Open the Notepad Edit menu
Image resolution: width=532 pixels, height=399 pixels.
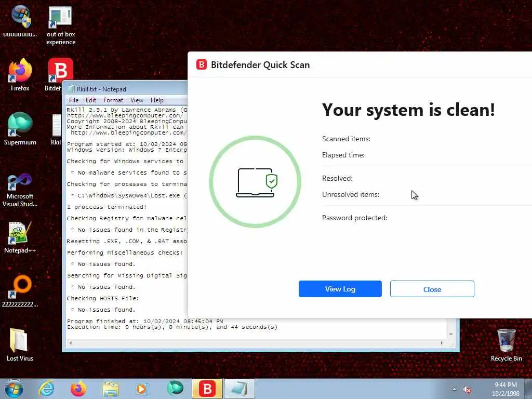[90, 100]
